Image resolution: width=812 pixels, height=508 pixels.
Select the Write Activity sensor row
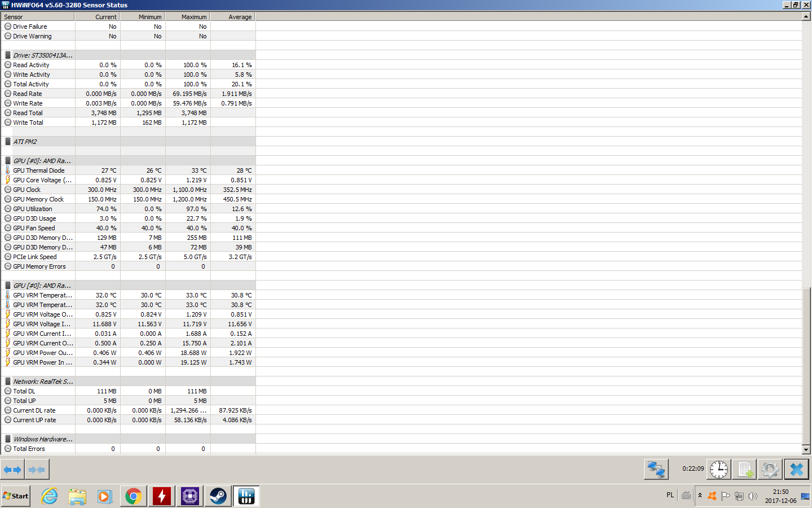pyautogui.click(x=129, y=75)
